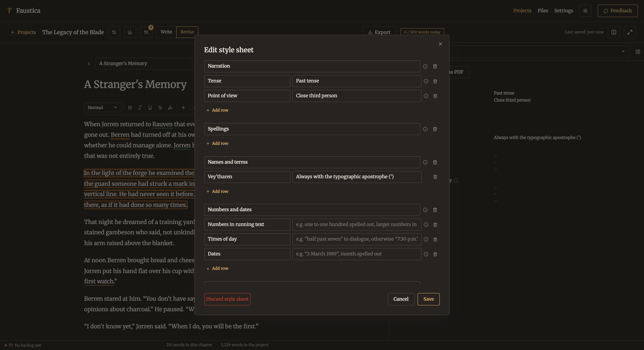Screen dimensions: 644x350
Task: Click Add row under Numbers and dates
Action: [x=217, y=268]
